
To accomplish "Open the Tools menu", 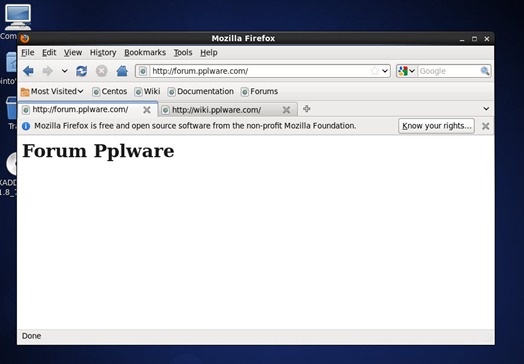I will click(x=183, y=52).
